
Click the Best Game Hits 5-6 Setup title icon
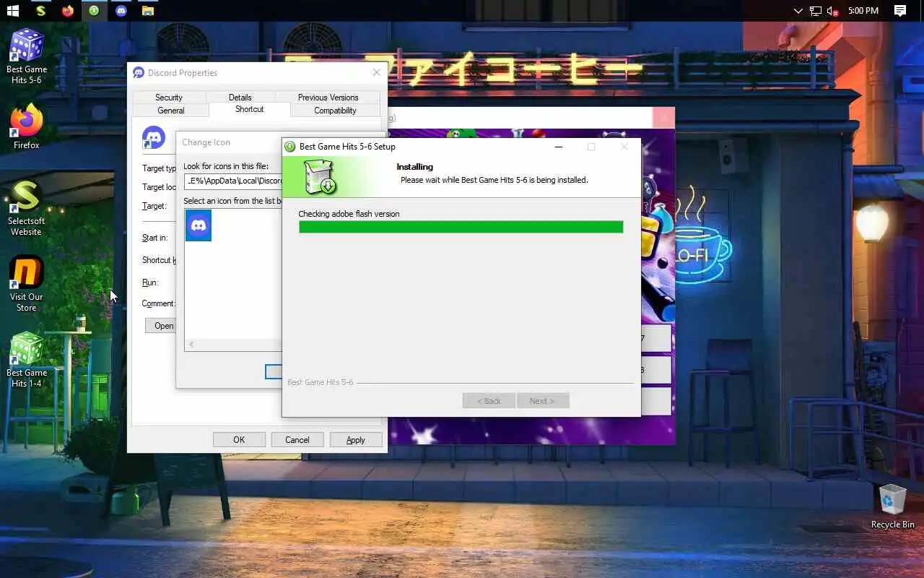click(x=290, y=147)
